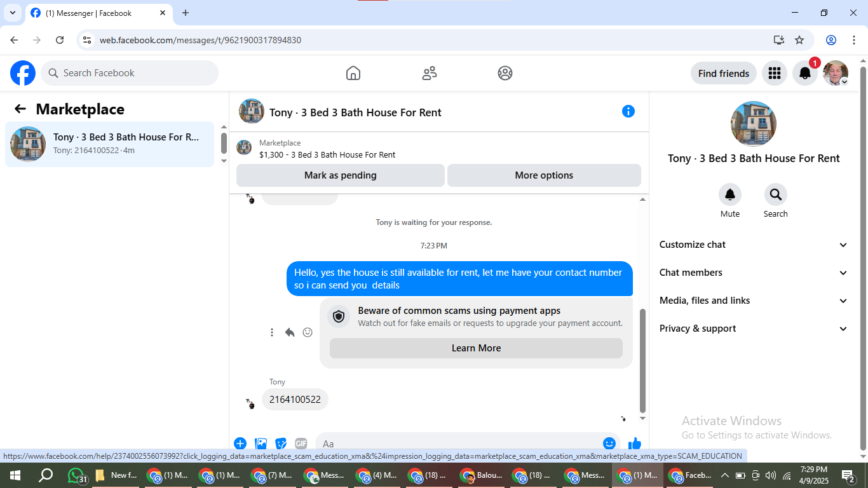Click Tony's message 2164100522
The height and width of the screenshot is (488, 868).
295,400
